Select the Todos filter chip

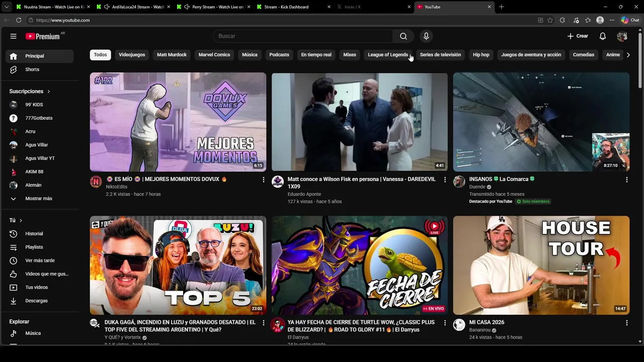click(x=100, y=55)
